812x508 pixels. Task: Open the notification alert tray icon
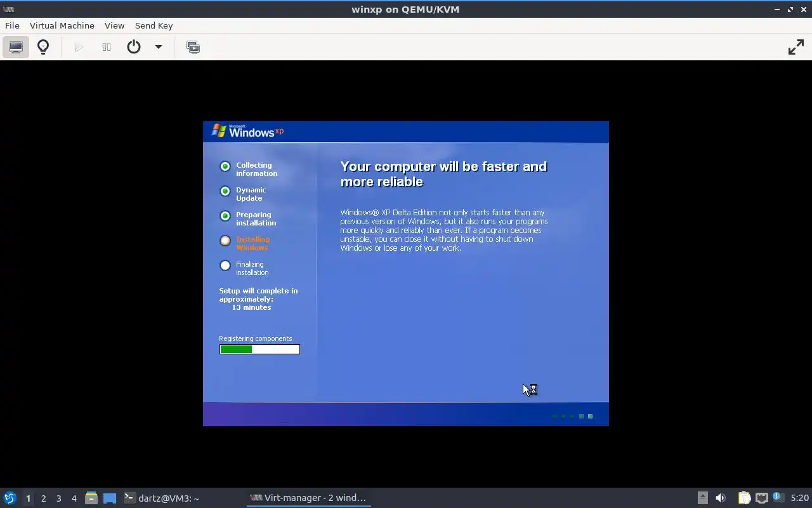click(777, 497)
